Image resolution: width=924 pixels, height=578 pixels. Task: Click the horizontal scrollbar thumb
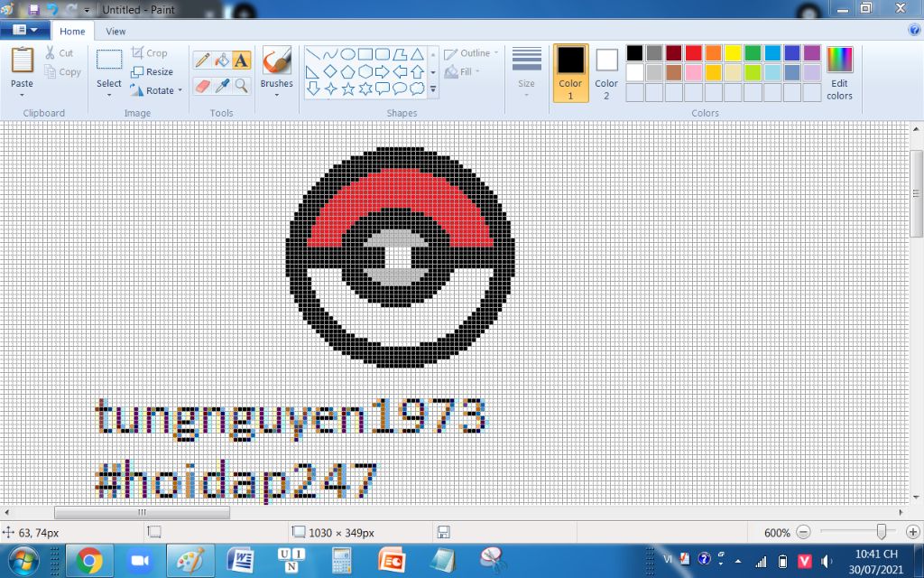142,513
